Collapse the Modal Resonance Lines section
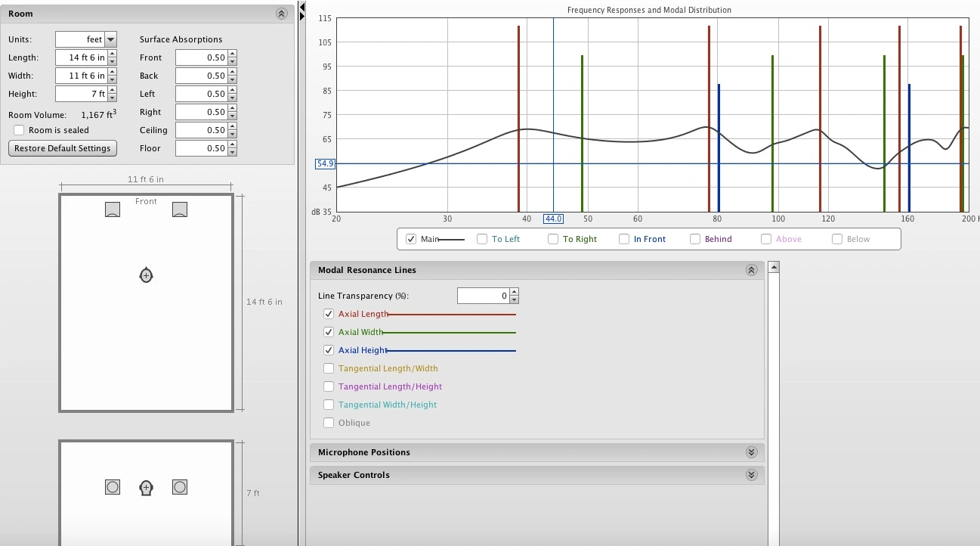The image size is (980, 546). [x=751, y=270]
